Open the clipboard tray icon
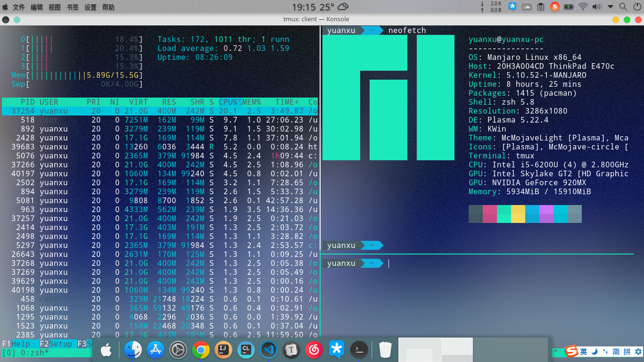The image size is (644, 362). coord(541,7)
